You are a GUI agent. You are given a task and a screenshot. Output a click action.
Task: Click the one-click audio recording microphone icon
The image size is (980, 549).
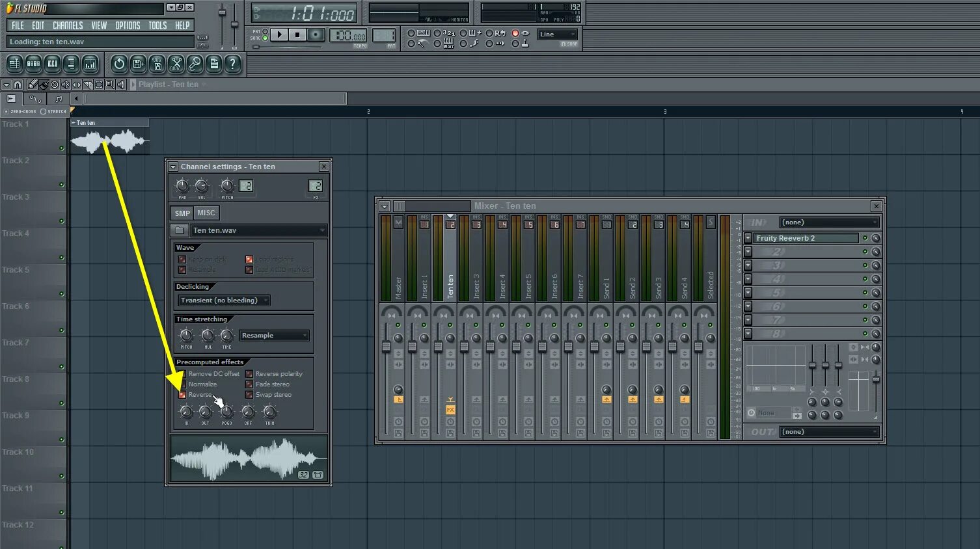click(195, 64)
